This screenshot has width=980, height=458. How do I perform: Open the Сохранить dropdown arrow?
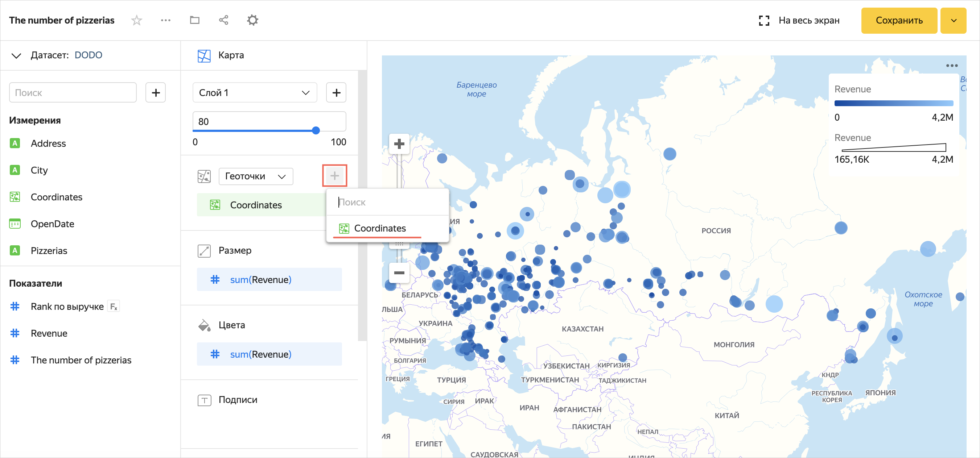(x=954, y=21)
